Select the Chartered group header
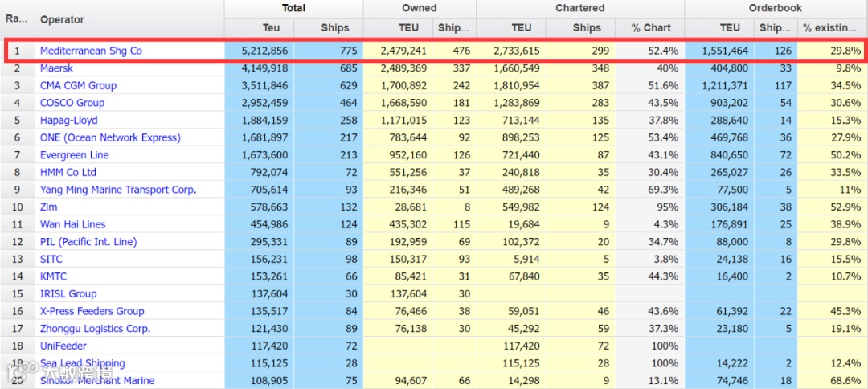Image resolution: width=868 pixels, height=389 pixels. (x=580, y=9)
